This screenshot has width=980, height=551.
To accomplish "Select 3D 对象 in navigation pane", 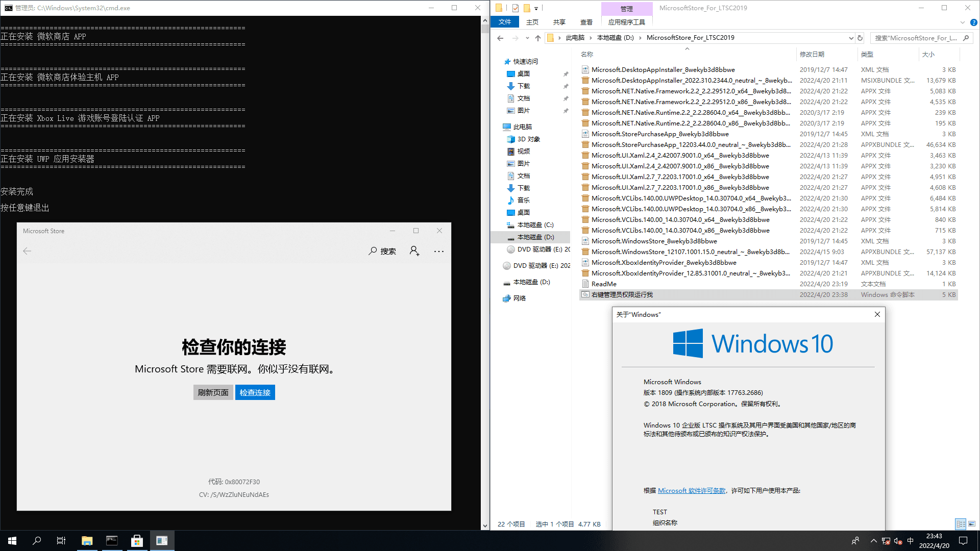I will [x=529, y=139].
